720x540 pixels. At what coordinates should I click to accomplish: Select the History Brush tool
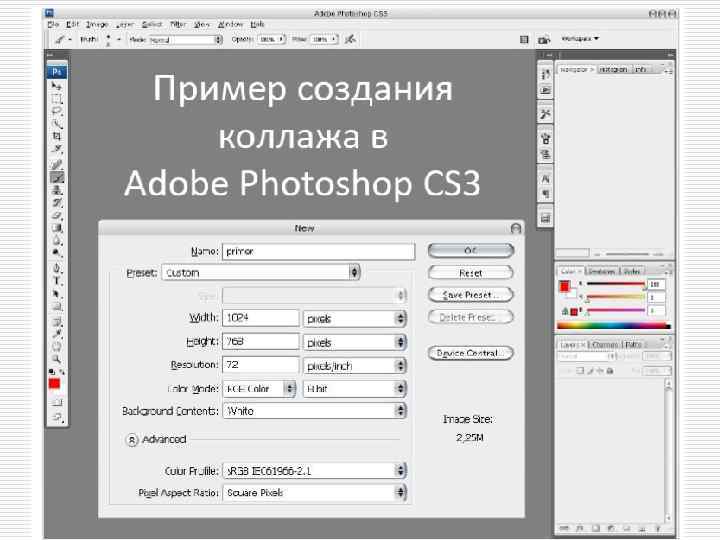tap(56, 202)
